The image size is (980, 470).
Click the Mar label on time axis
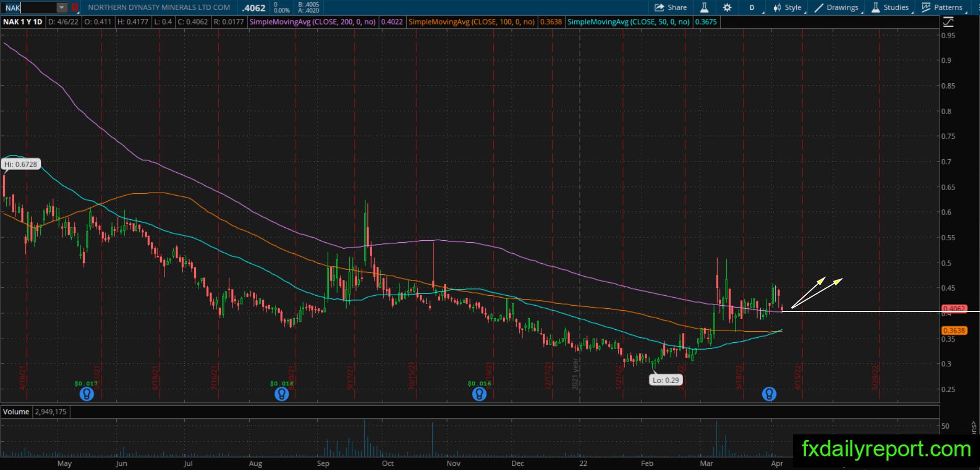706,463
